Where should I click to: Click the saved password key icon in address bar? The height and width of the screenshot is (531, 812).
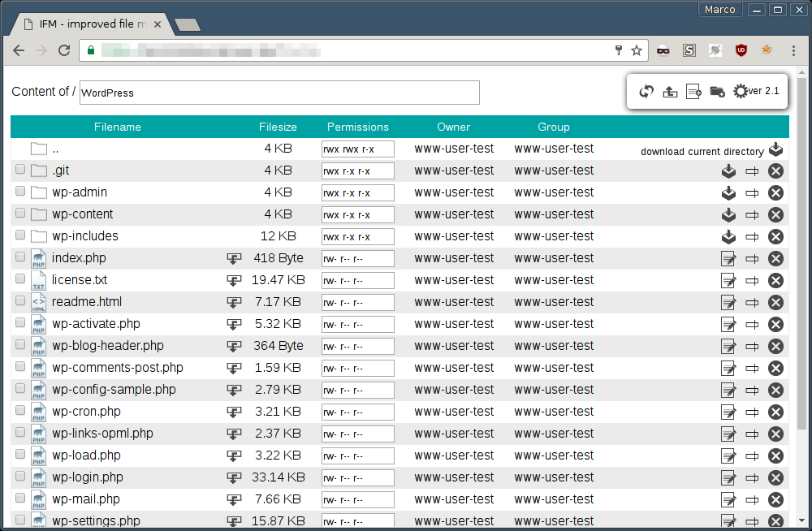click(618, 50)
